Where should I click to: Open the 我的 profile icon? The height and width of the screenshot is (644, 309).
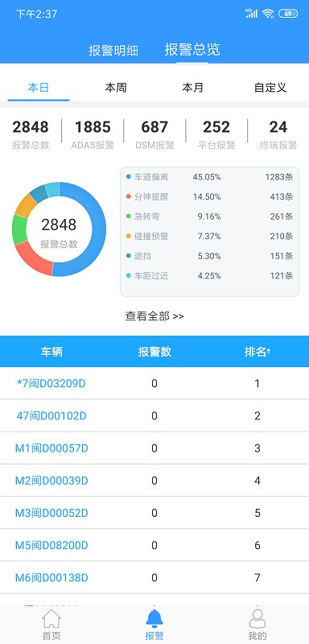point(257,619)
